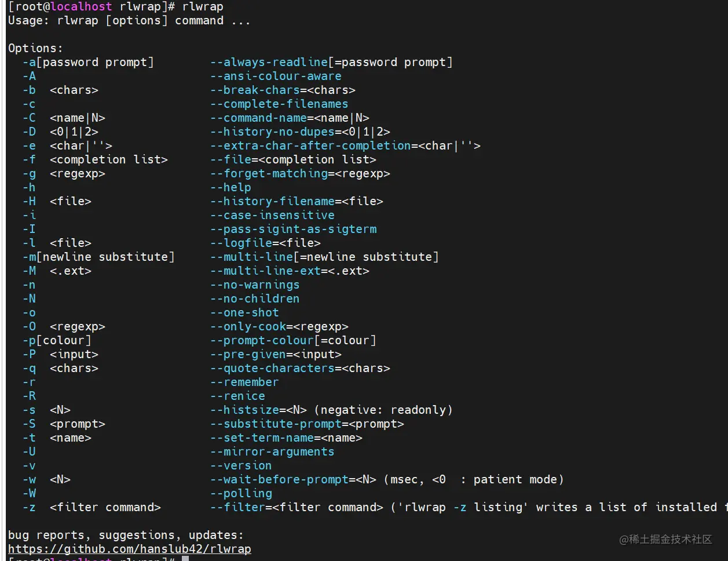
Task: Click the --pre-given=<input> option
Action: pyautogui.click(x=276, y=354)
